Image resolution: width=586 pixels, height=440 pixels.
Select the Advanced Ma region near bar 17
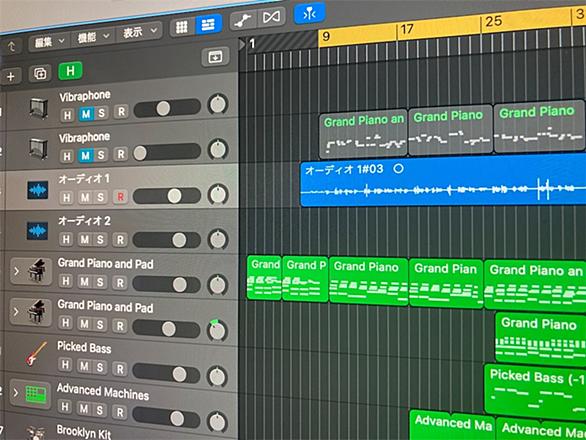pyautogui.click(x=453, y=425)
